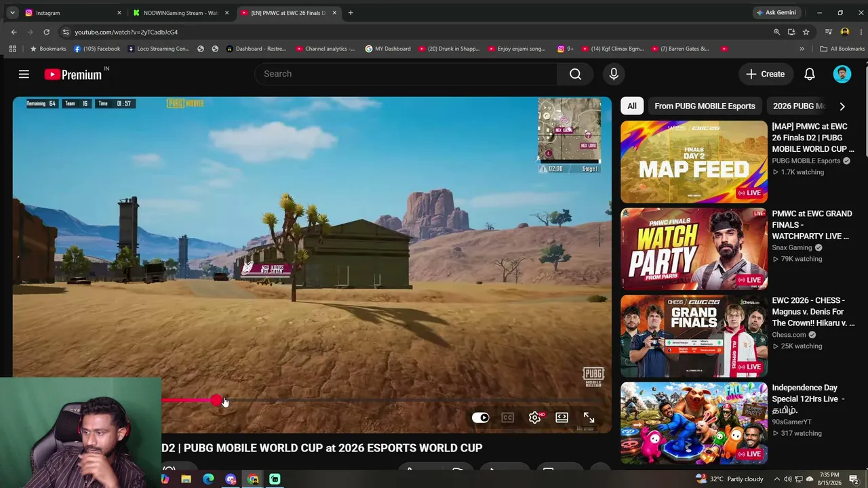
Task: Click the Ask Gemini button
Action: point(776,13)
